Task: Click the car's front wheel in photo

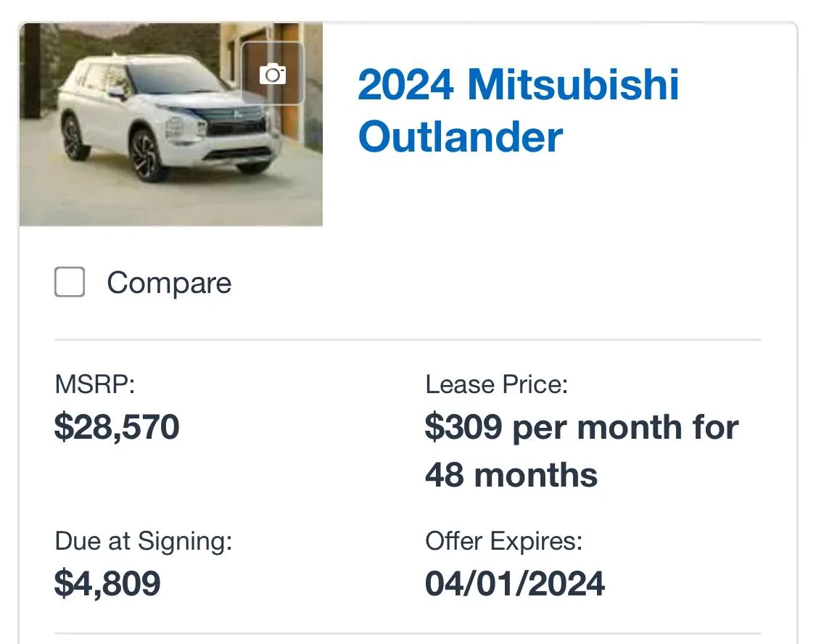Action: tap(147, 155)
